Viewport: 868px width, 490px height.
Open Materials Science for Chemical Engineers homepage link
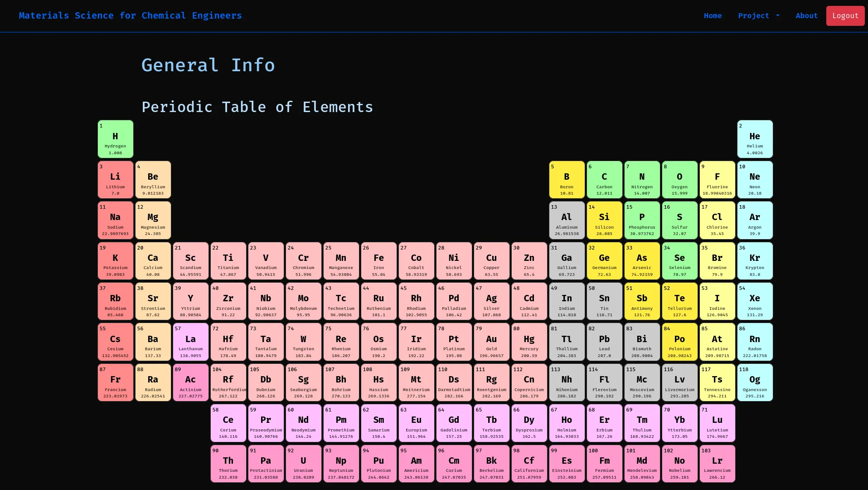(x=130, y=15)
